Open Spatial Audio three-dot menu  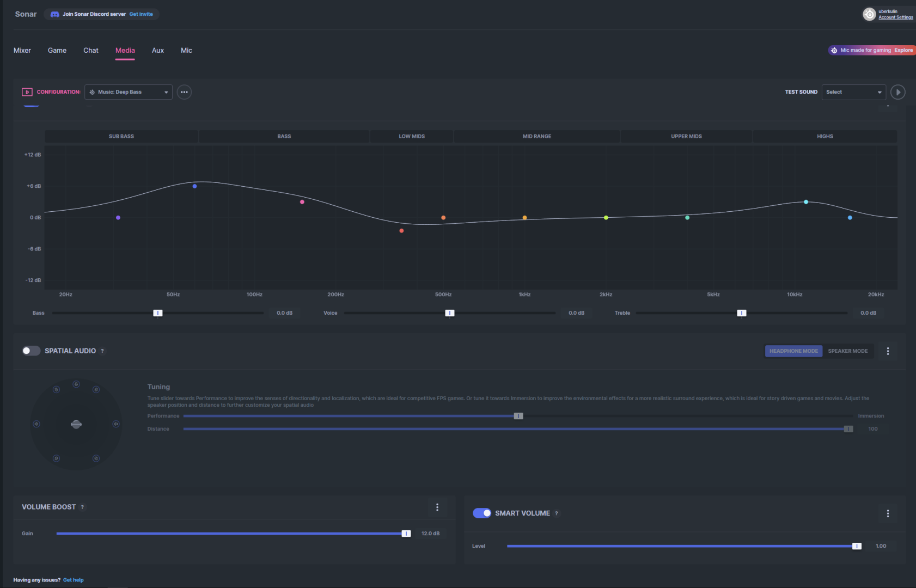(888, 351)
